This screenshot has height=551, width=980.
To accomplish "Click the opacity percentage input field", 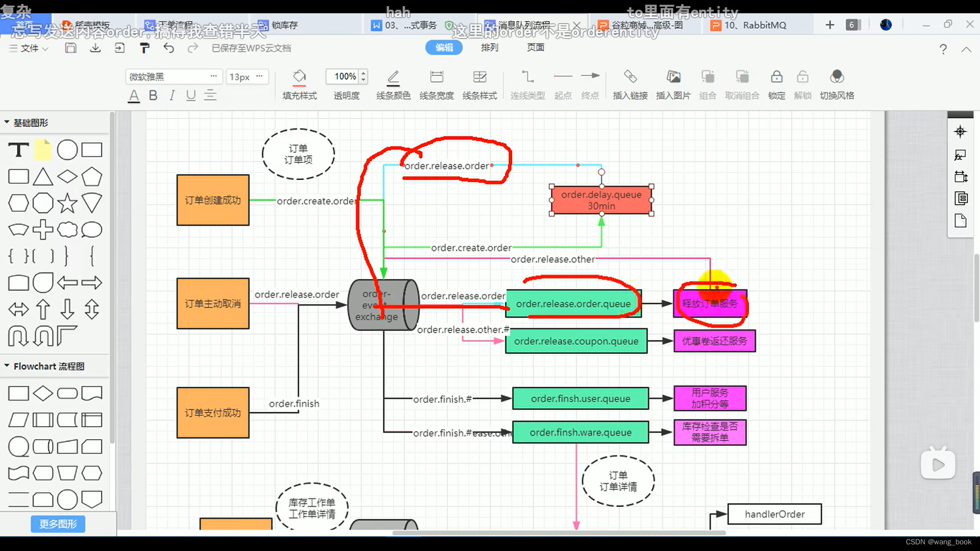I will click(343, 77).
